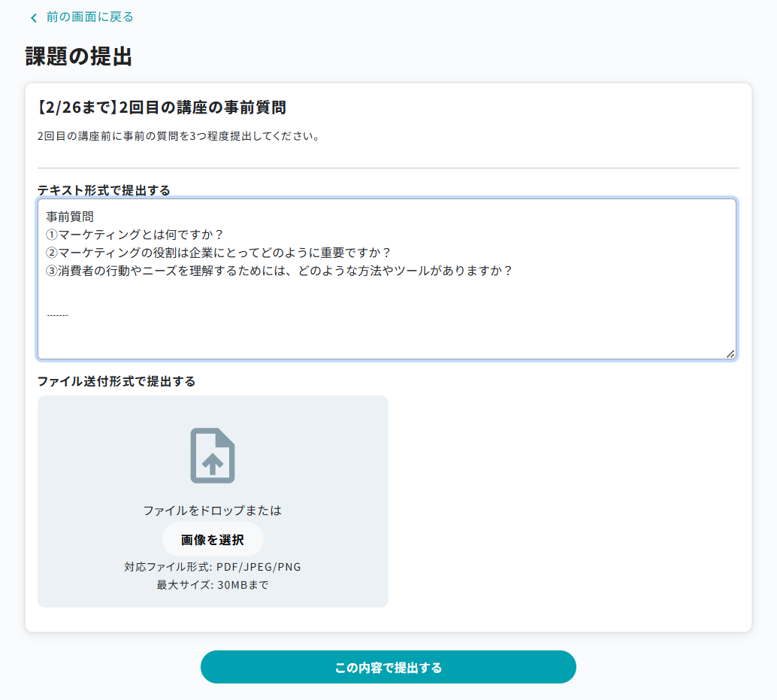Click the テキスト形式で提出する label
The image size is (777, 700).
104,190
